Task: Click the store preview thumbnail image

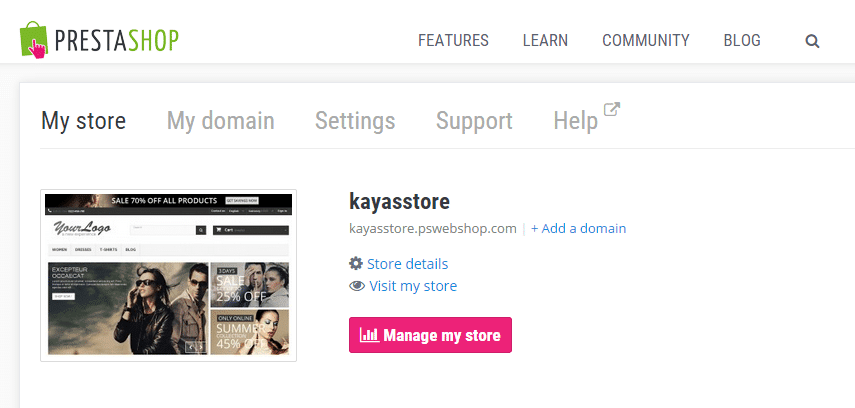Action: point(168,275)
